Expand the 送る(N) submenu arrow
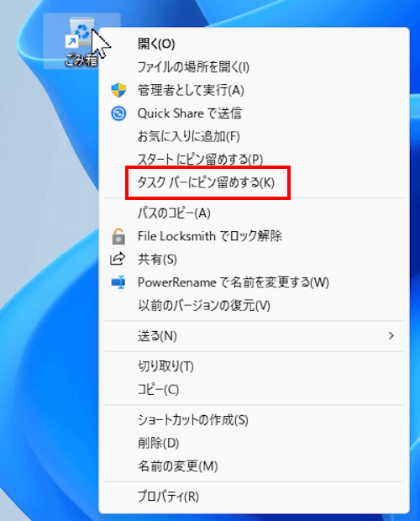Image resolution: width=420 pixels, height=521 pixels. click(391, 336)
